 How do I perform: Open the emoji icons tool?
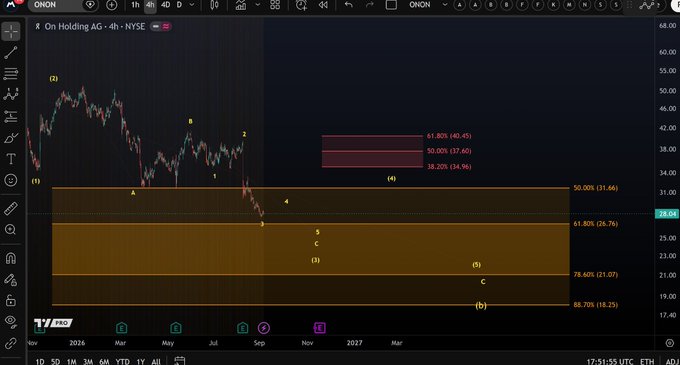[x=11, y=180]
